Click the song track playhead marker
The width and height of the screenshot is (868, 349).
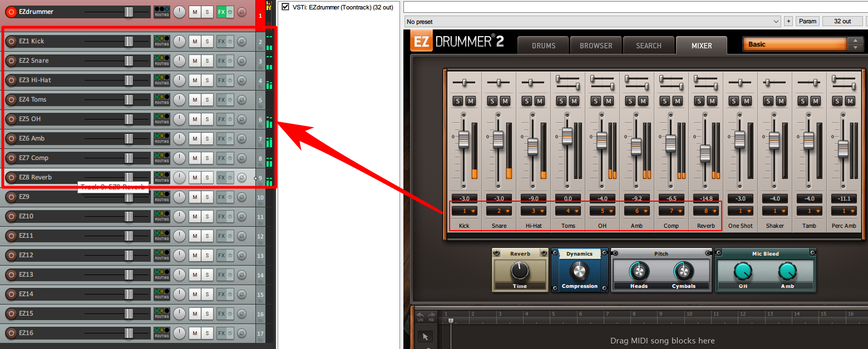(x=451, y=321)
